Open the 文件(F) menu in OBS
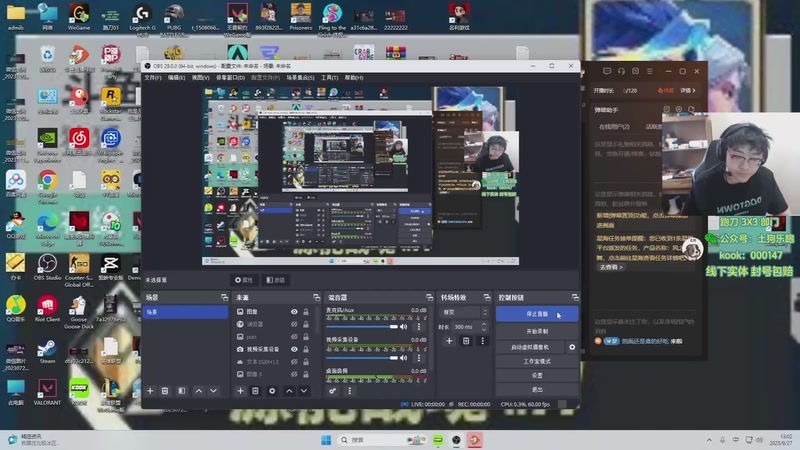This screenshot has height=450, width=800. click(x=153, y=78)
